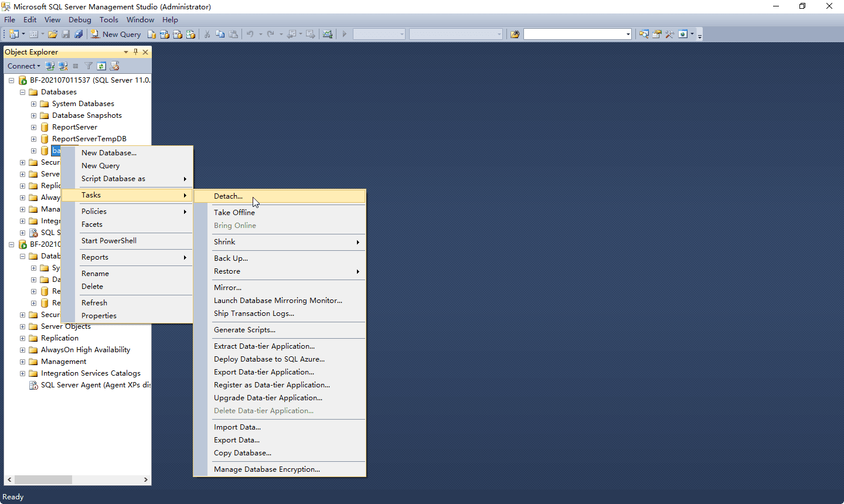Click the Solution Explorer toolbar icon

pyautogui.click(x=644, y=34)
